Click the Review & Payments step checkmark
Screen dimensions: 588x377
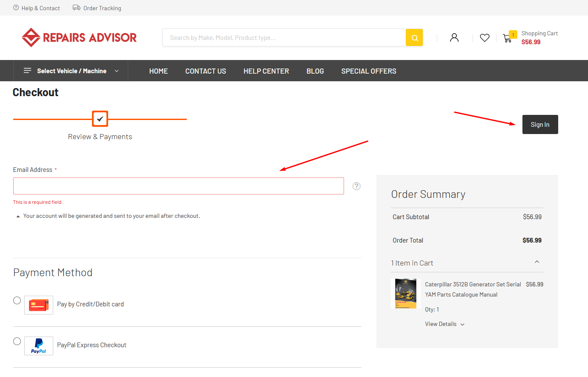100,119
